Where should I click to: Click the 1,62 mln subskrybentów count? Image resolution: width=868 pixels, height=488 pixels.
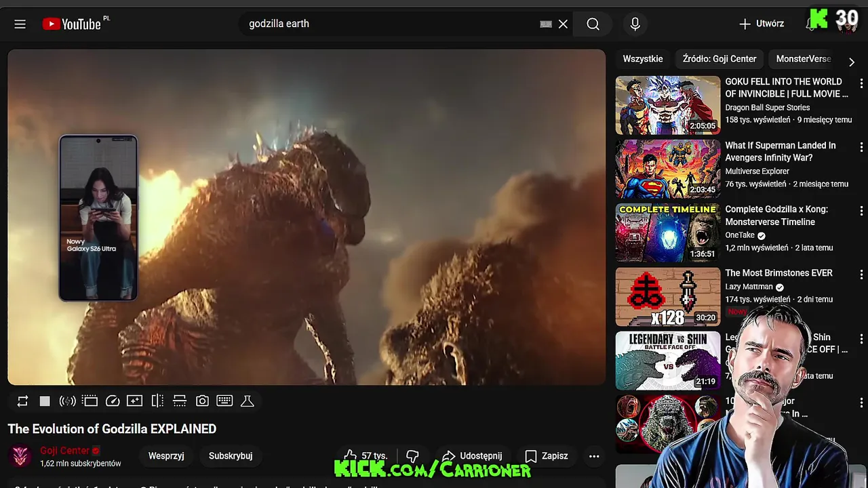click(81, 464)
